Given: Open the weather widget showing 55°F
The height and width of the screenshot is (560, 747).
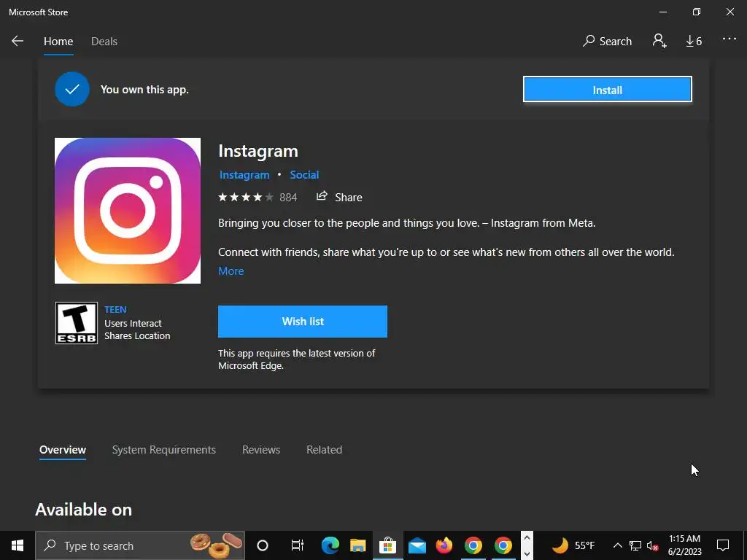Looking at the screenshot, I should point(573,545).
